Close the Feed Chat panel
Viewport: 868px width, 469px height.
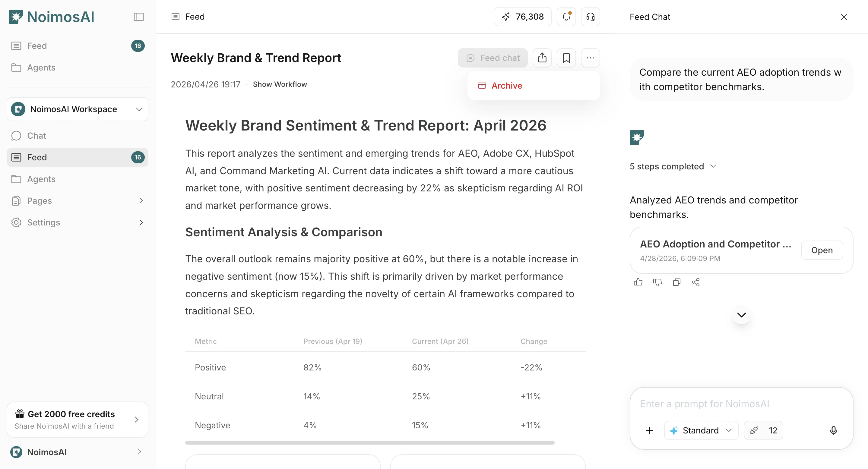(844, 17)
